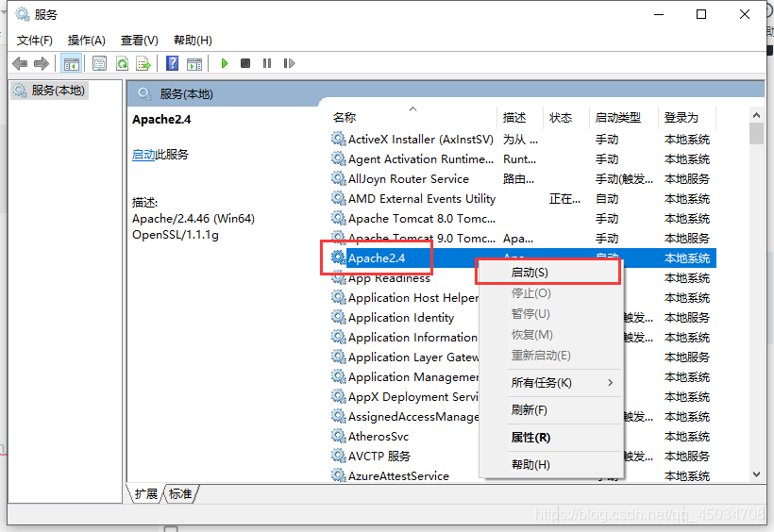Click the Back arrow toolbar icon
Screen dimensions: 774x532
tap(20, 63)
